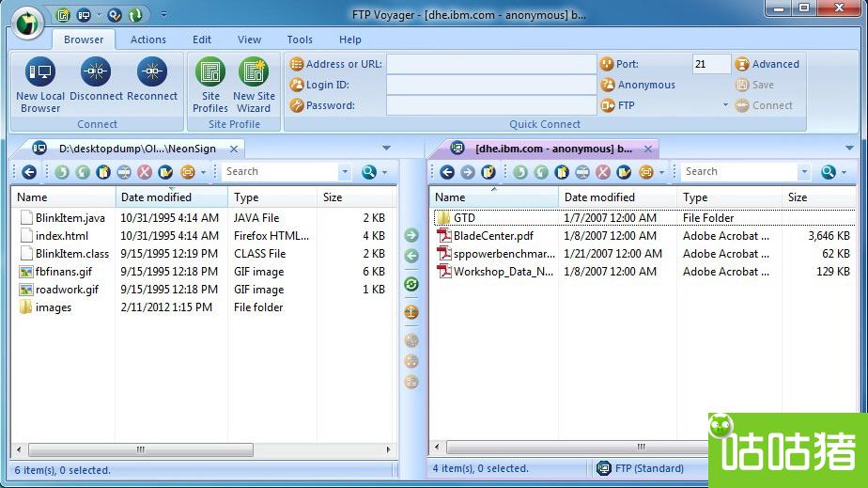Click the Advanced quick connect option
The width and height of the screenshot is (868, 488).
(x=767, y=64)
